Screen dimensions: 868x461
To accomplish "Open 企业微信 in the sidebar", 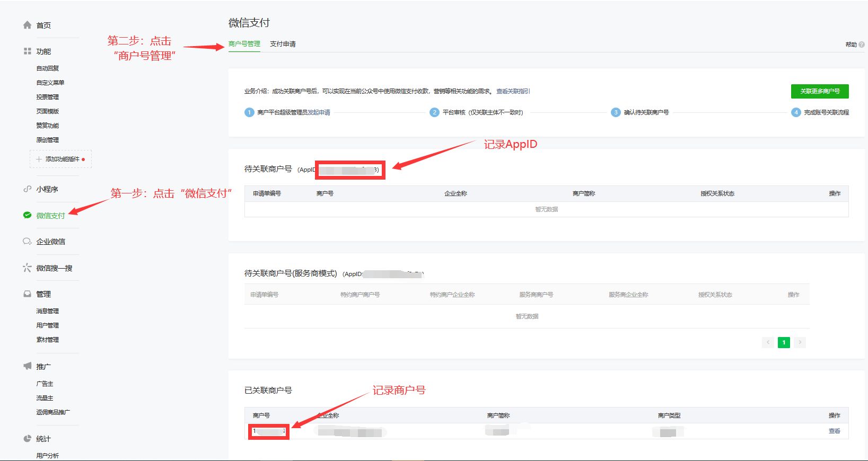I will [50, 242].
